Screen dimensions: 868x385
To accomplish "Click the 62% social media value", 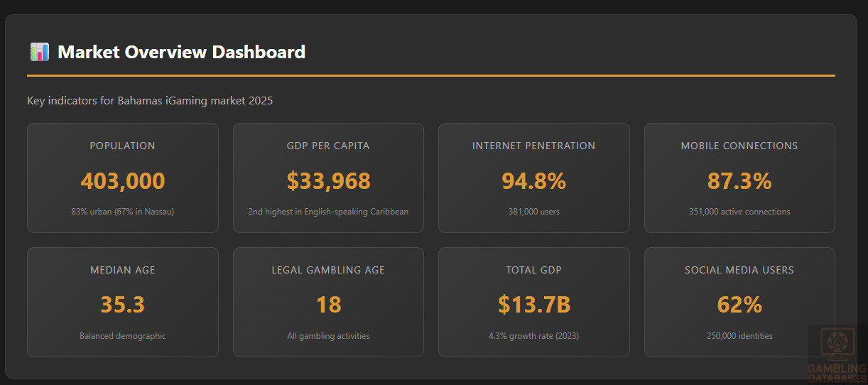I will tap(739, 305).
